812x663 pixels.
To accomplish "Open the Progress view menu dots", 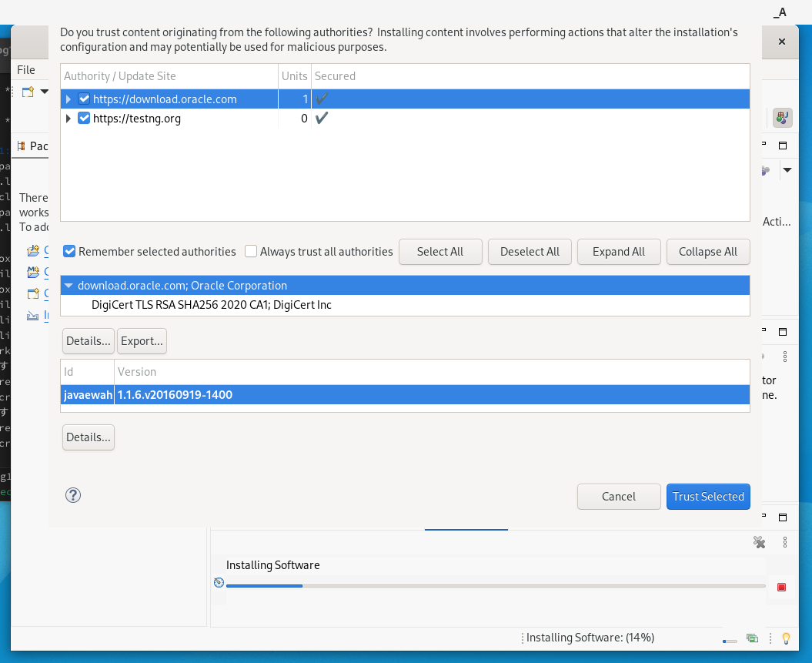I will tap(785, 542).
